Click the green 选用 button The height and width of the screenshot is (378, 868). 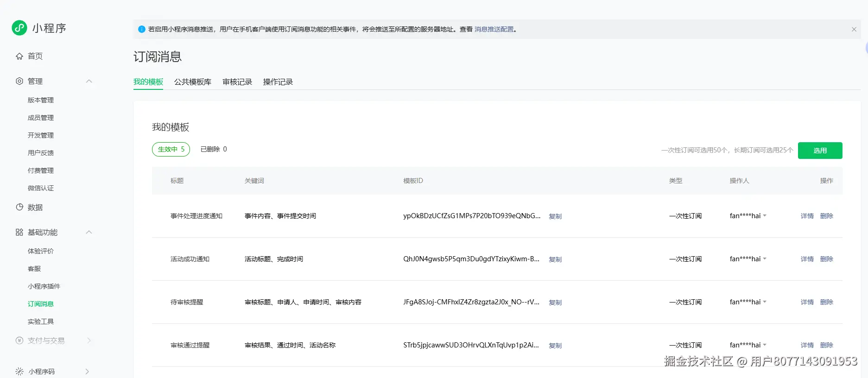[x=820, y=151]
